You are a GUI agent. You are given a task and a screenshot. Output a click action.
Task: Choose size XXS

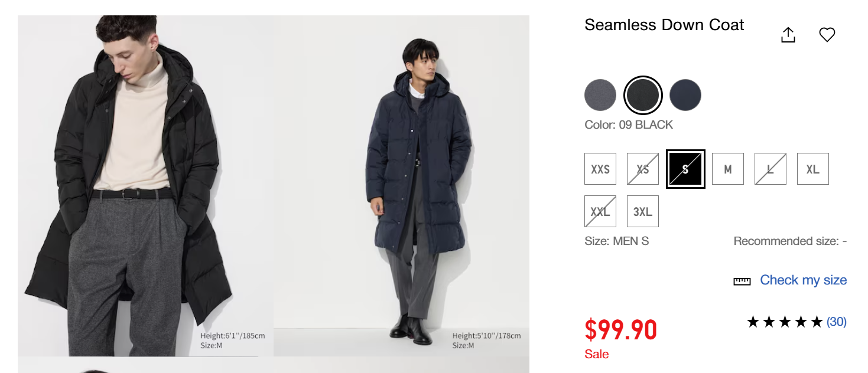coord(600,169)
